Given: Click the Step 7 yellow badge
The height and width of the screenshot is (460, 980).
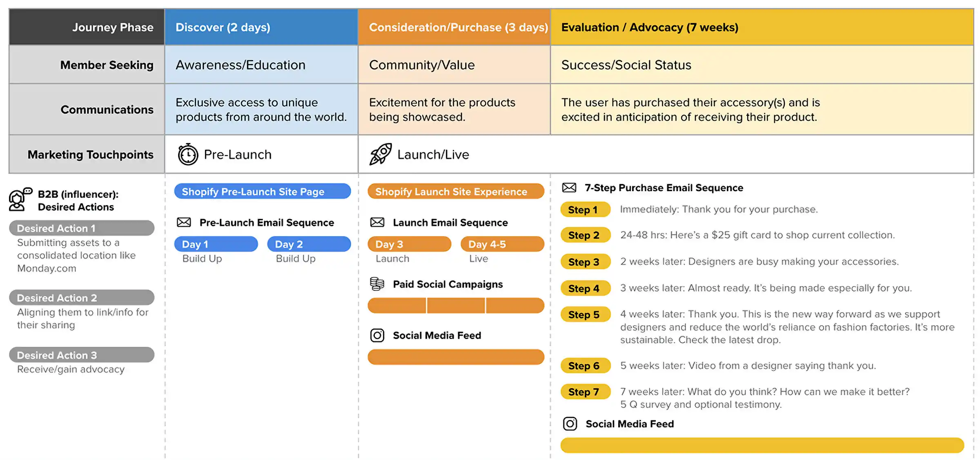Looking at the screenshot, I should pyautogui.click(x=585, y=392).
